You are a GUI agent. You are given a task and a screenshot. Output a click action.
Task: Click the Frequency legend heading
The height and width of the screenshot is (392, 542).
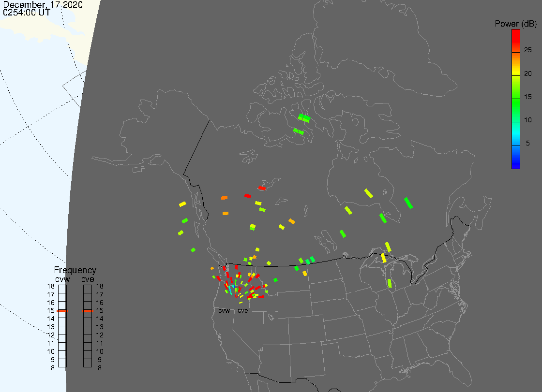(x=75, y=270)
